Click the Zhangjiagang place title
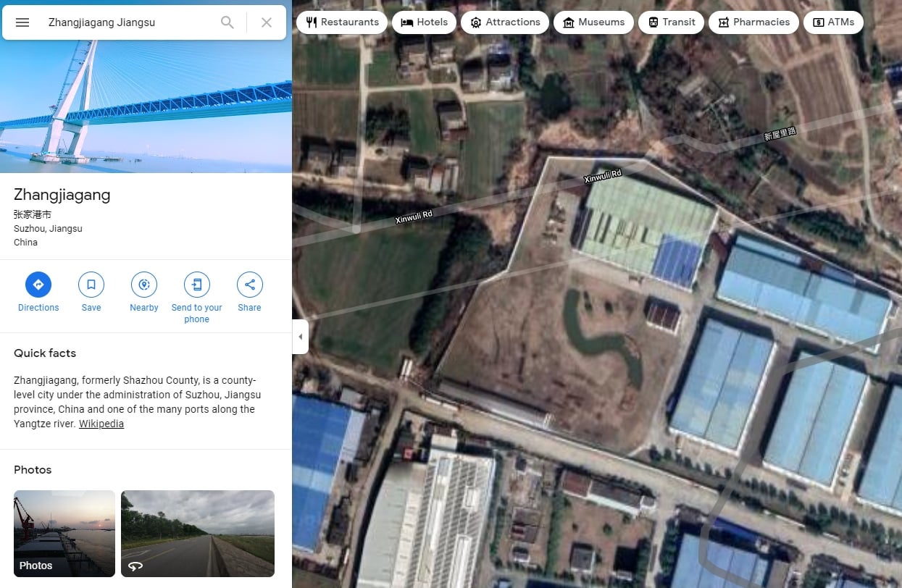This screenshot has width=902, height=588. pyautogui.click(x=62, y=195)
